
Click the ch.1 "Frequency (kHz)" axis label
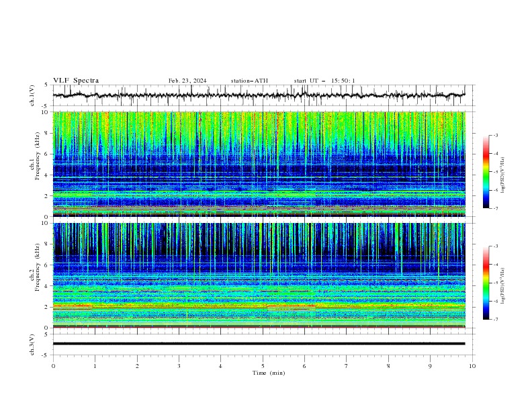[x=38, y=156]
